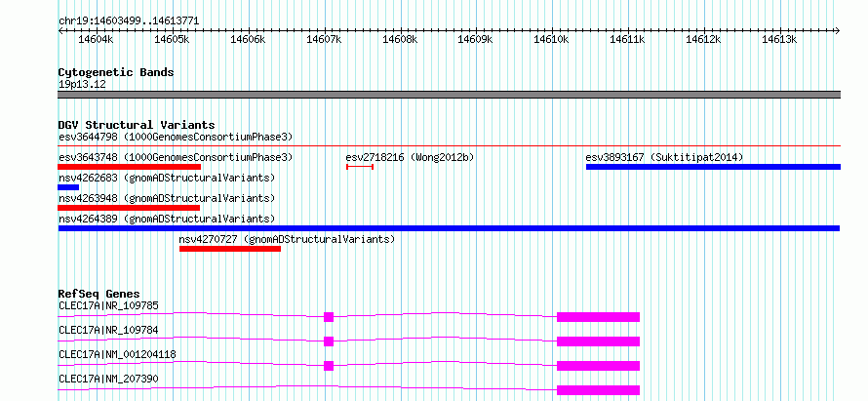Click the small exon box of NR_109784

329,341
